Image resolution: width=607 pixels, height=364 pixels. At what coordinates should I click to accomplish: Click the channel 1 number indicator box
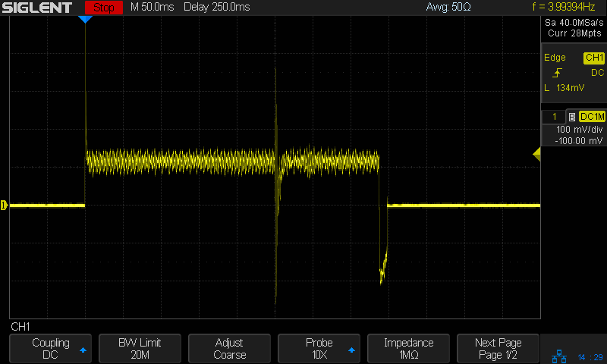coord(554,117)
